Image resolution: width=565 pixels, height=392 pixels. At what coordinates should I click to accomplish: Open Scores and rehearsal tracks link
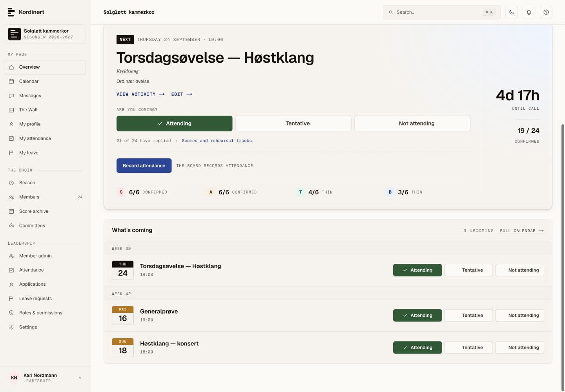(217, 141)
